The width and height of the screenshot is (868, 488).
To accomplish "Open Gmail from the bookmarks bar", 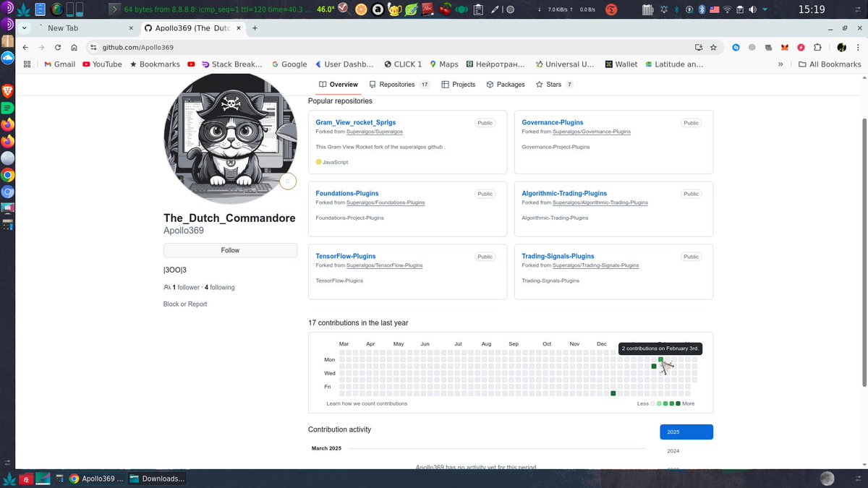I will (59, 64).
